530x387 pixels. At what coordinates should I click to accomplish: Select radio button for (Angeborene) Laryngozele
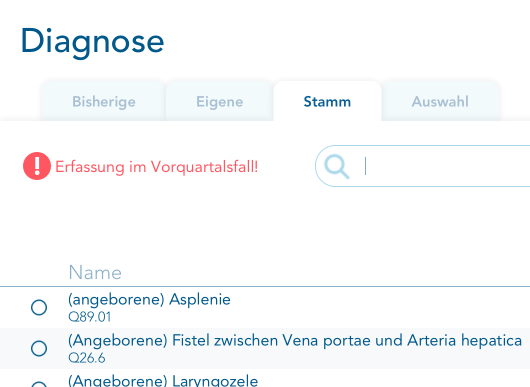(x=39, y=385)
